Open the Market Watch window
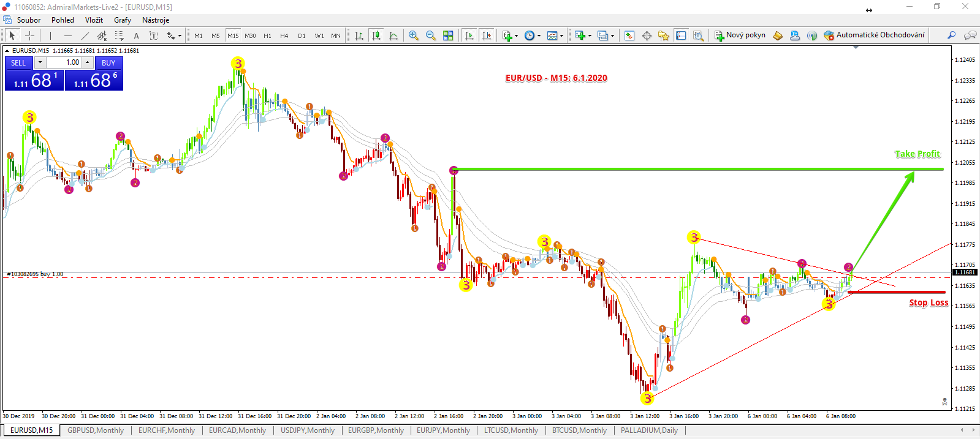 629,36
